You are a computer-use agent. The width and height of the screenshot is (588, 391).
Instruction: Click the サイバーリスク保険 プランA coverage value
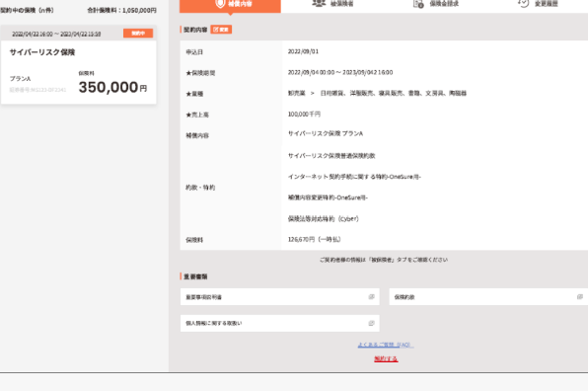click(x=326, y=133)
